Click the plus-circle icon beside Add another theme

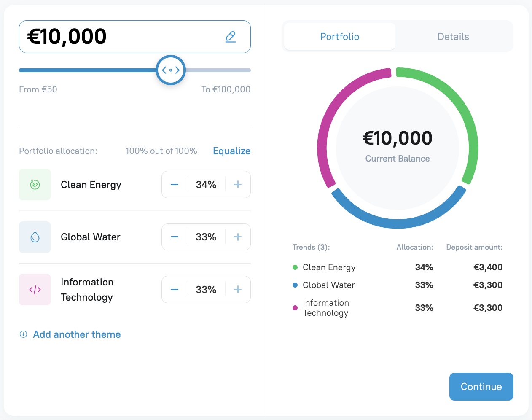[24, 334]
